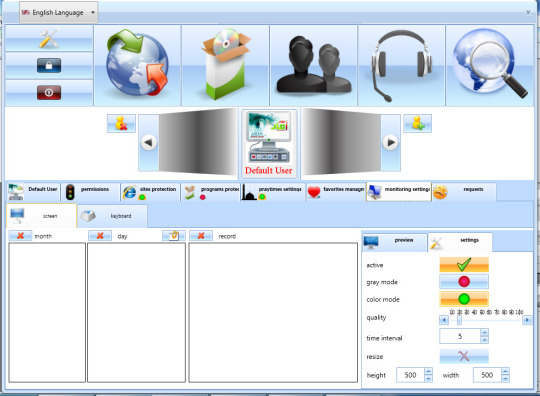Open the users silhouettes icon

coord(313,65)
